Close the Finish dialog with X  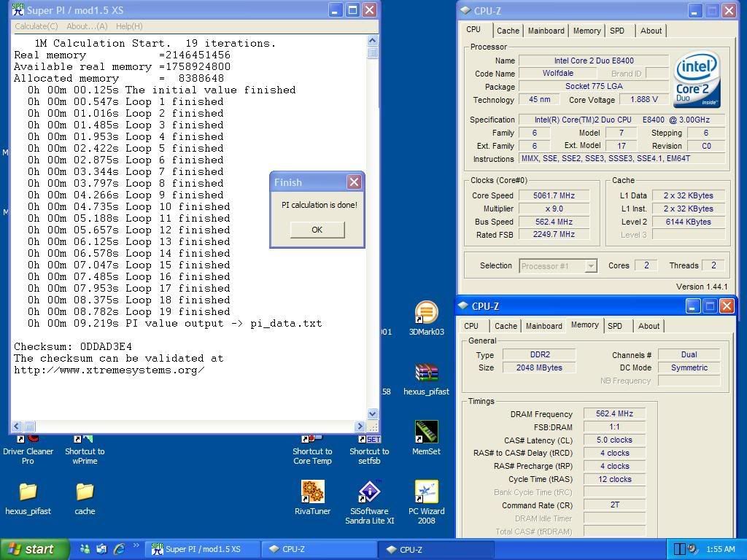[354, 182]
